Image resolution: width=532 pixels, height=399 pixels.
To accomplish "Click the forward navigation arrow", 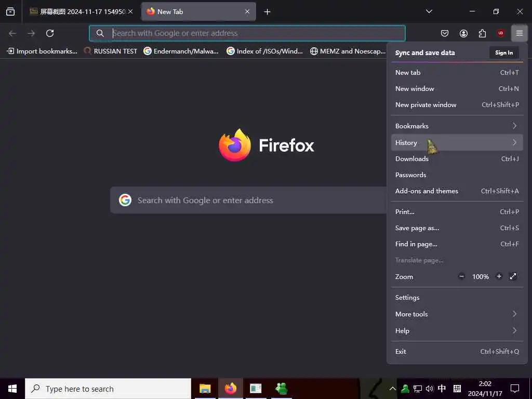I will tap(31, 33).
